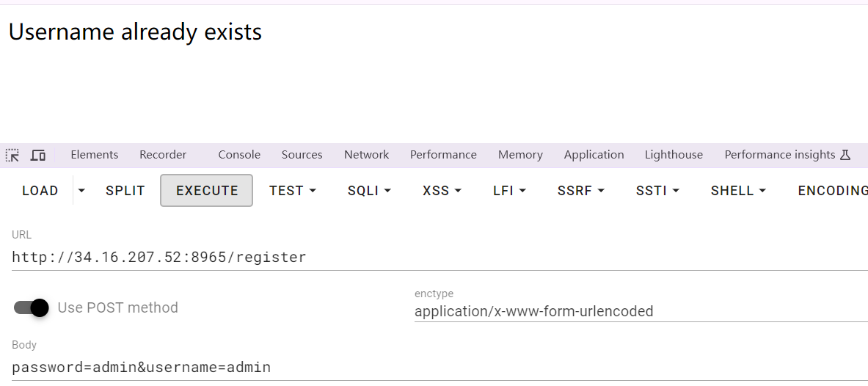Expand the enctype combo box
Screen dimensions: 868x386
[x=638, y=311]
